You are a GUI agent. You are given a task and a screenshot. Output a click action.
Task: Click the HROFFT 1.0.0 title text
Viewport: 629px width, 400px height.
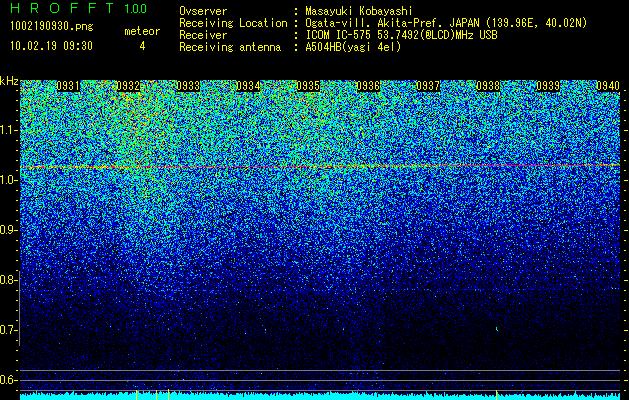click(x=79, y=8)
